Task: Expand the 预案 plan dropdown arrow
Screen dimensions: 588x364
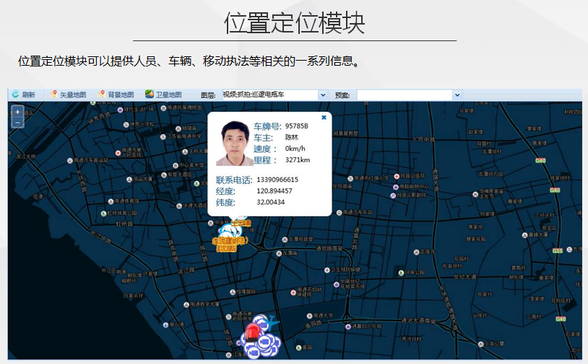Action: click(457, 95)
